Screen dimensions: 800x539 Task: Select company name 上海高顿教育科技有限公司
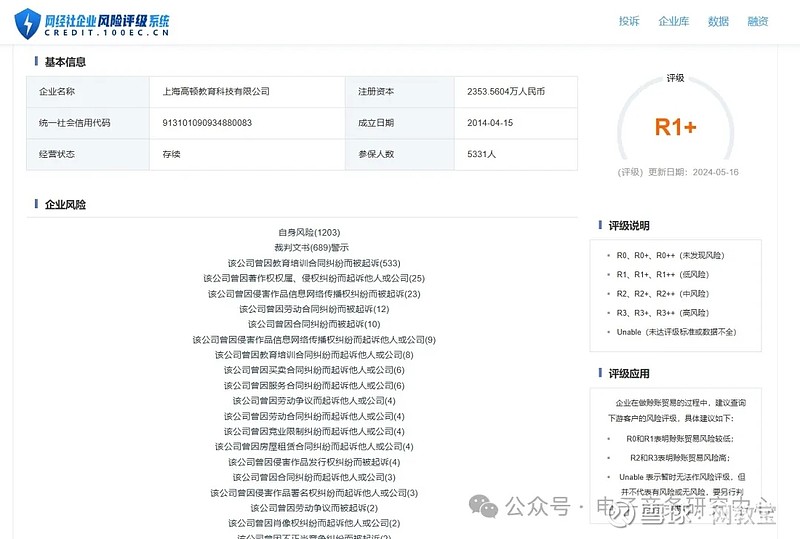216,92
